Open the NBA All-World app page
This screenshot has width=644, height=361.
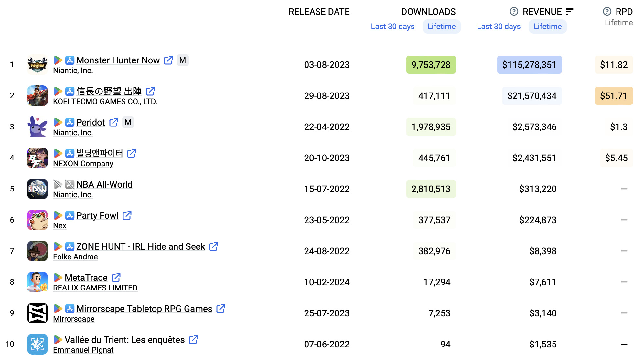(x=104, y=184)
